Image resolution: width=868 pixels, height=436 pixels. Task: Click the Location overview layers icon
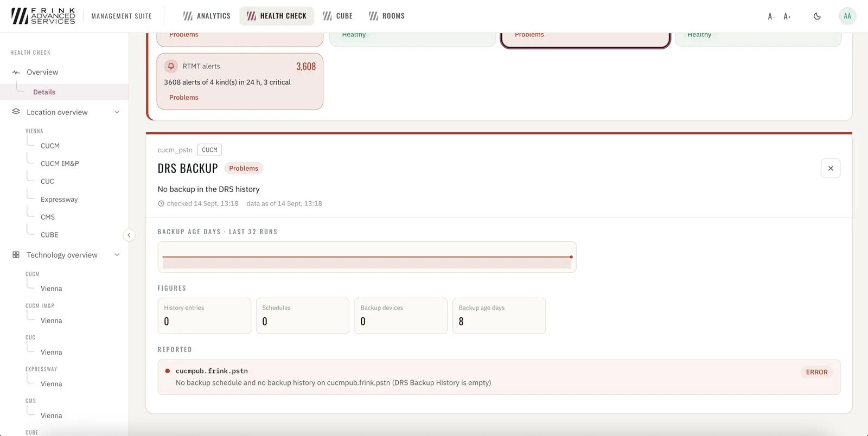tap(16, 112)
